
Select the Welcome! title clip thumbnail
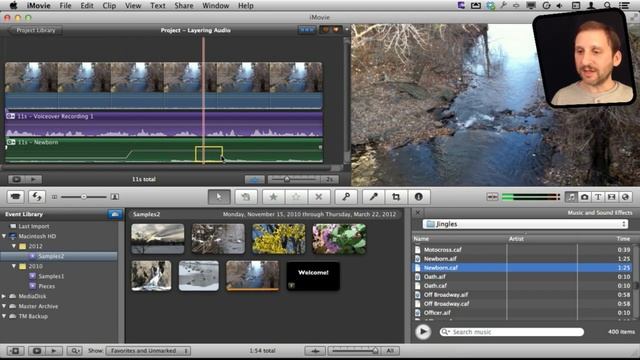313,276
